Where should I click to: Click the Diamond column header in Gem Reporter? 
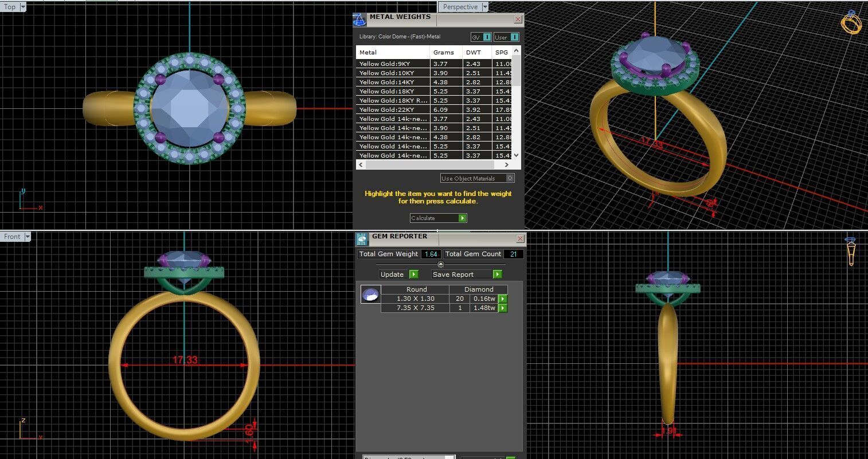[x=479, y=289]
